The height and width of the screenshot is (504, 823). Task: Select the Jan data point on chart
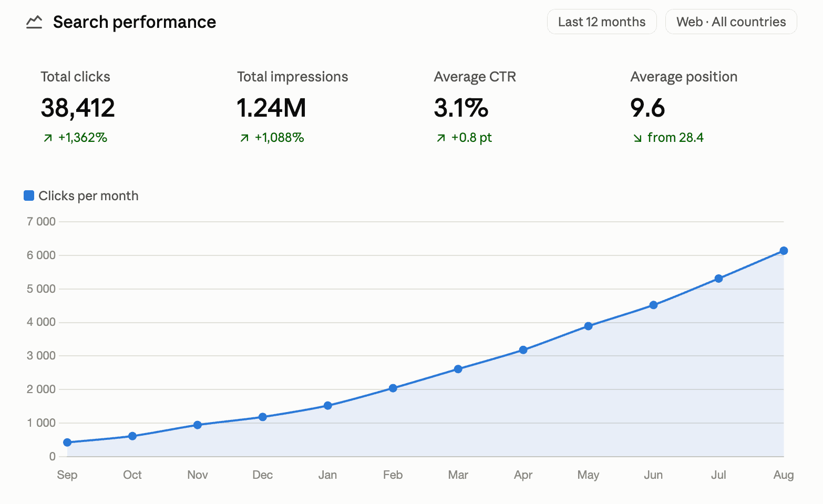328,406
